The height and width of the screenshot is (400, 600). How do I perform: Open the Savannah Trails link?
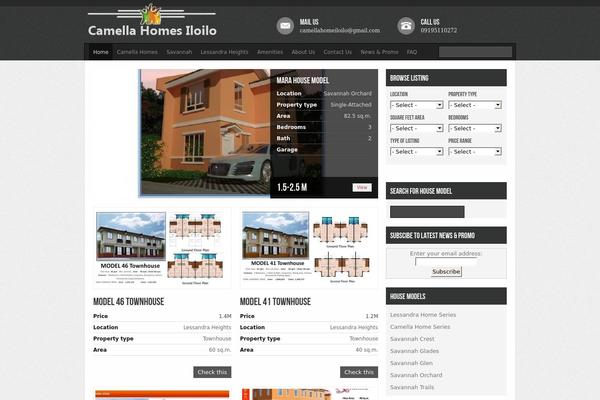pyautogui.click(x=412, y=387)
